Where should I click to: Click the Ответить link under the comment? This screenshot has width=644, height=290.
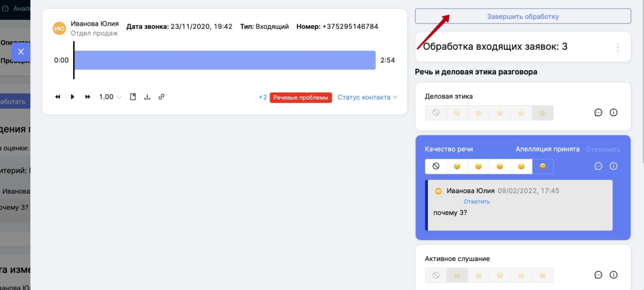click(x=477, y=202)
